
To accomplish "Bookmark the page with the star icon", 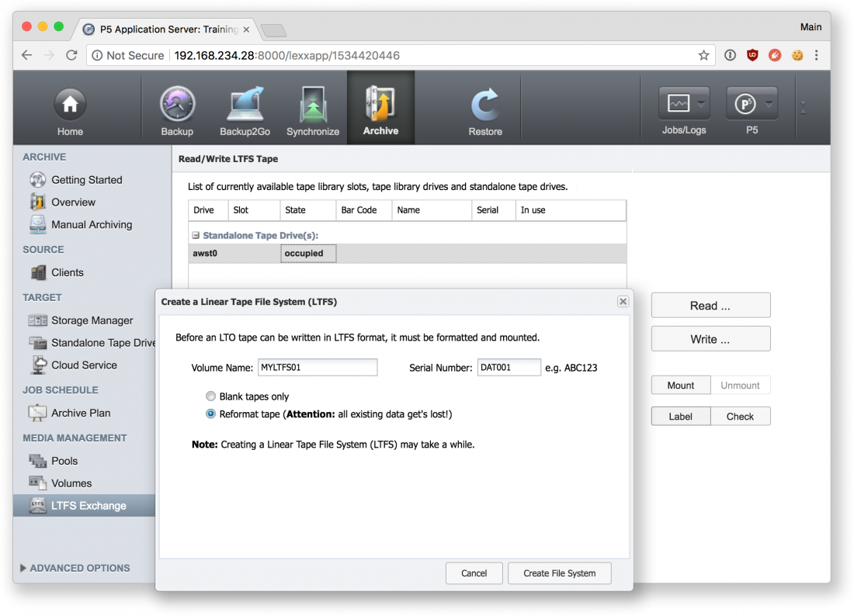I will click(703, 55).
